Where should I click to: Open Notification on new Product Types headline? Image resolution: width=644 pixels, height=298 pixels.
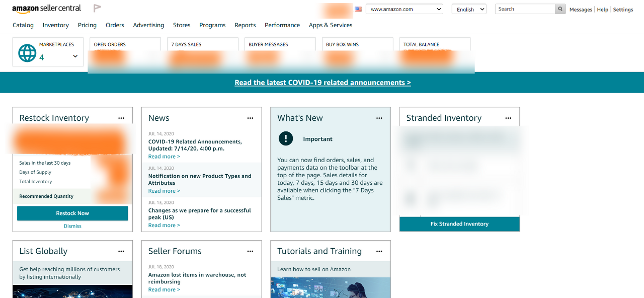pyautogui.click(x=200, y=180)
